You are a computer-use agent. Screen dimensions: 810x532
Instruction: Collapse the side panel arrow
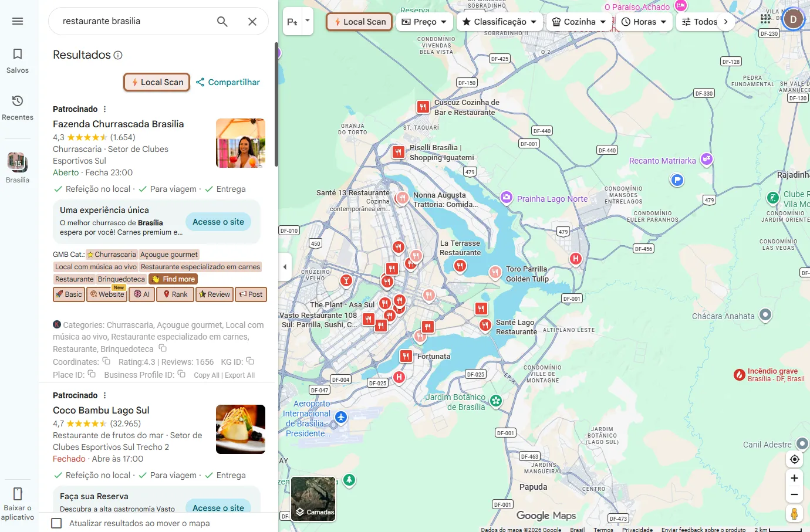285,267
